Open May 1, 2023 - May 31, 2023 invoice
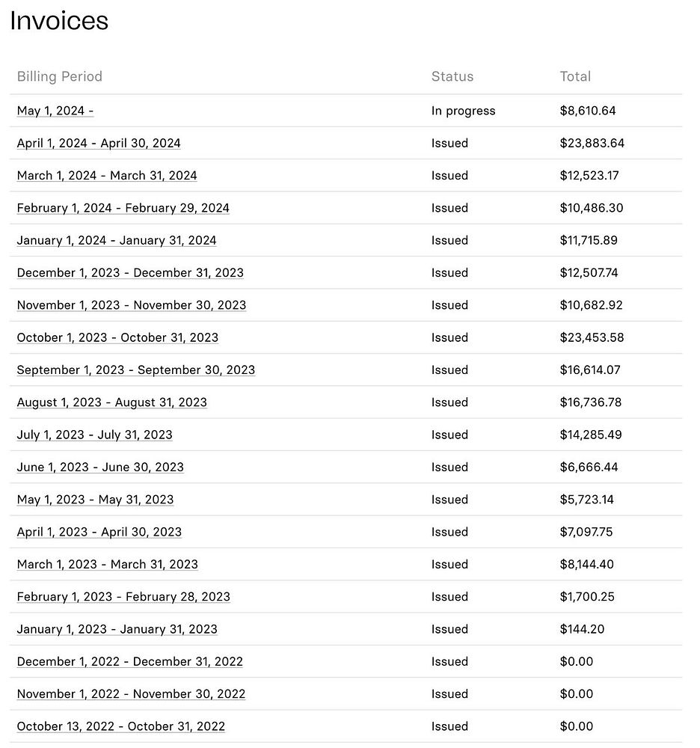 pyautogui.click(x=95, y=500)
